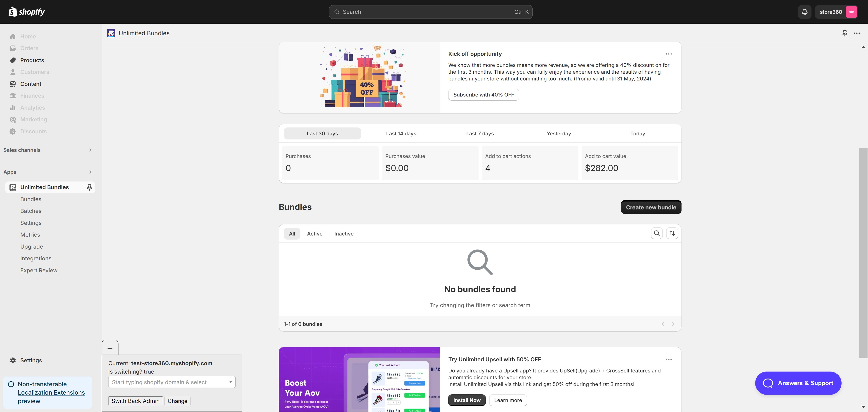Select the Inactive bundles filter tab
This screenshot has width=868, height=412.
pos(344,233)
